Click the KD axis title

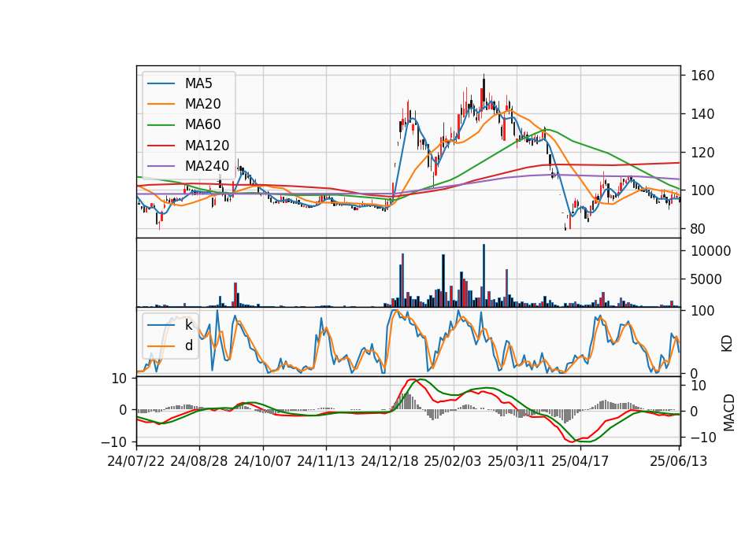click(727, 343)
